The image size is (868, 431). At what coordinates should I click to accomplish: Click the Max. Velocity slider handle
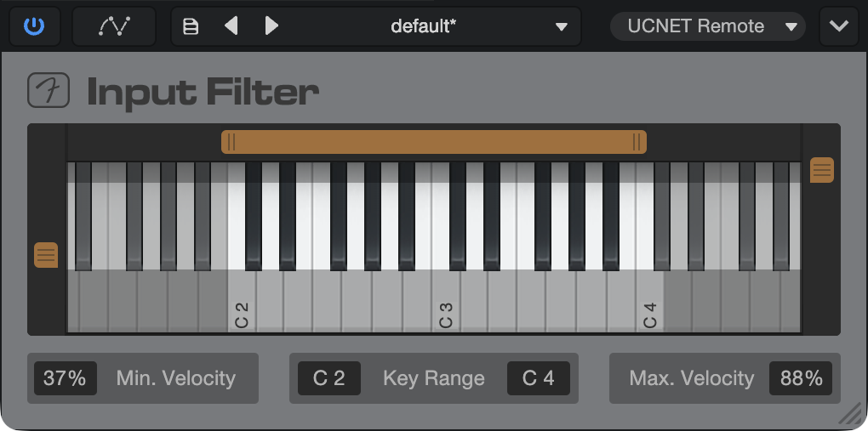tap(822, 170)
